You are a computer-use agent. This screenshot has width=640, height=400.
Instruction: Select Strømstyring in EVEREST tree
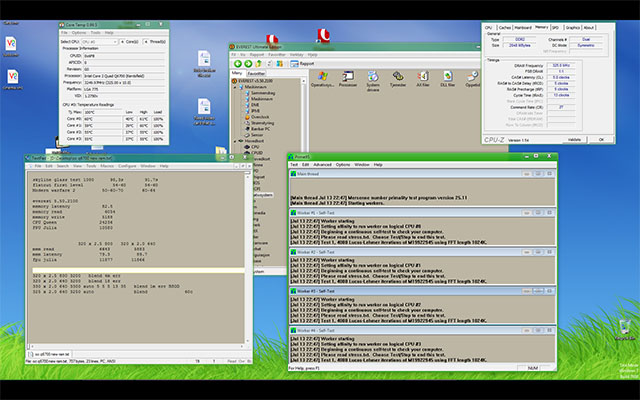coord(259,123)
